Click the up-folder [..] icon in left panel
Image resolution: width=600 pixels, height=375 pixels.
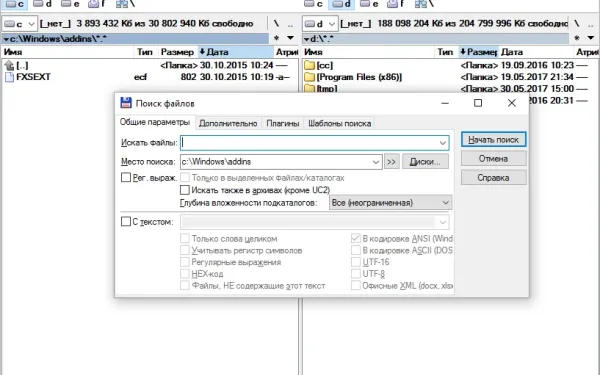[x=9, y=65]
